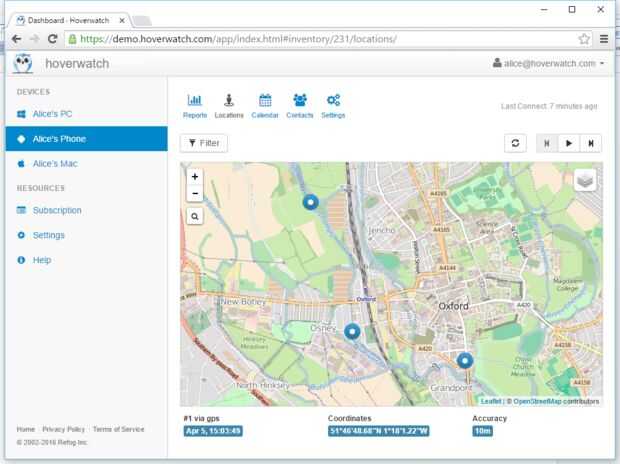620x464 pixels.
Task: Click the Home footer link
Action: tap(26, 429)
